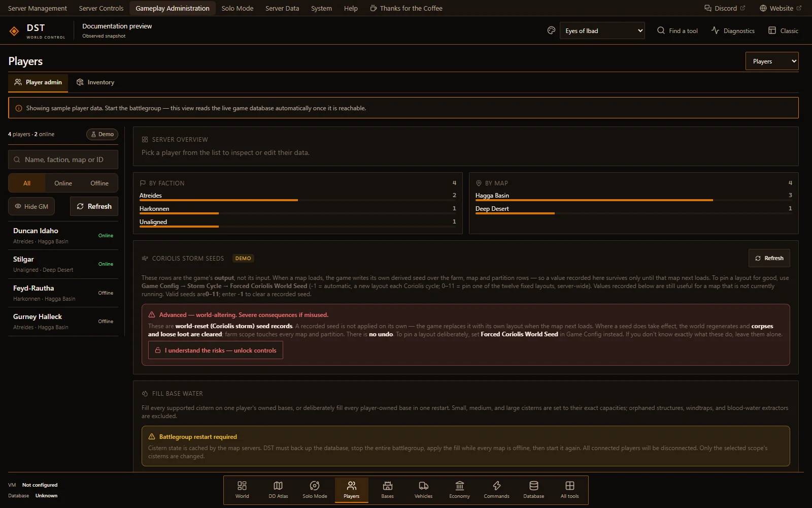Screen dimensions: 812x508
Task: Open Gameplay Administration menu
Action: 173,8
